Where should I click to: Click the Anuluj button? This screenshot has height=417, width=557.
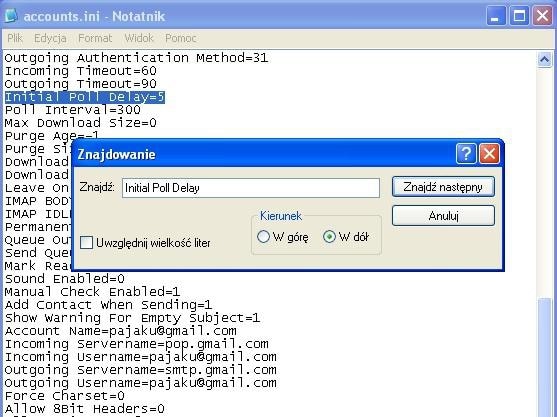point(443,216)
